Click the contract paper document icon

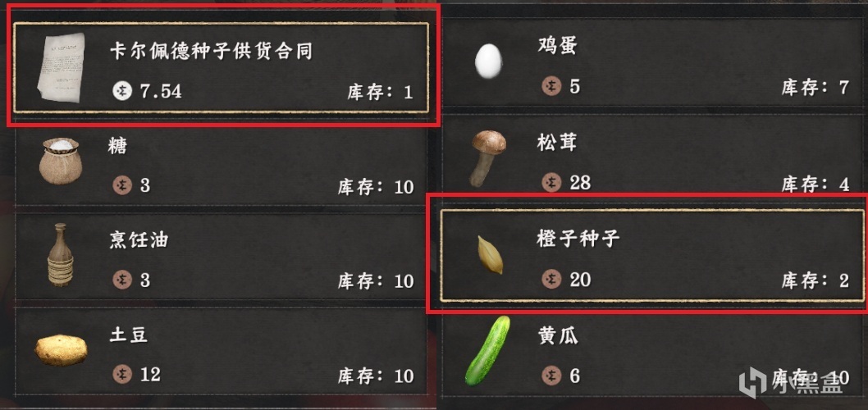61,67
